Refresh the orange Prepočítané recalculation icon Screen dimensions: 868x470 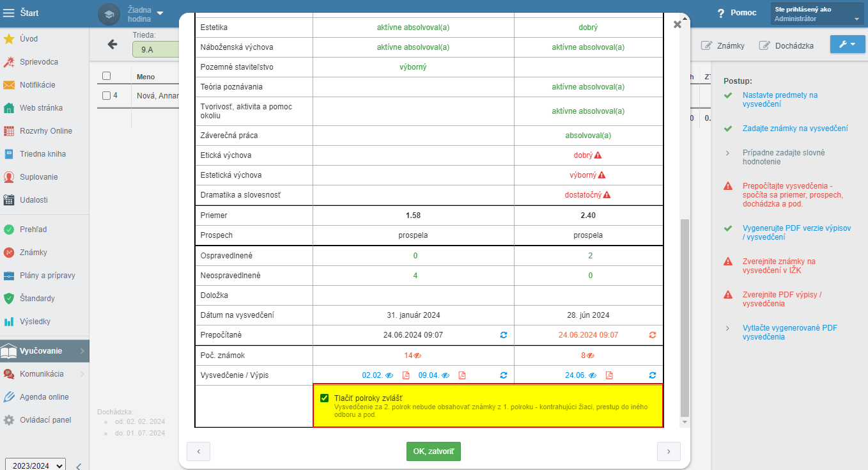coord(652,335)
